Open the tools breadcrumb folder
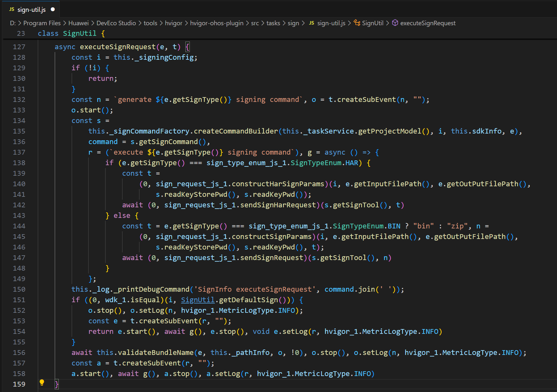557x392 pixels. (x=151, y=23)
